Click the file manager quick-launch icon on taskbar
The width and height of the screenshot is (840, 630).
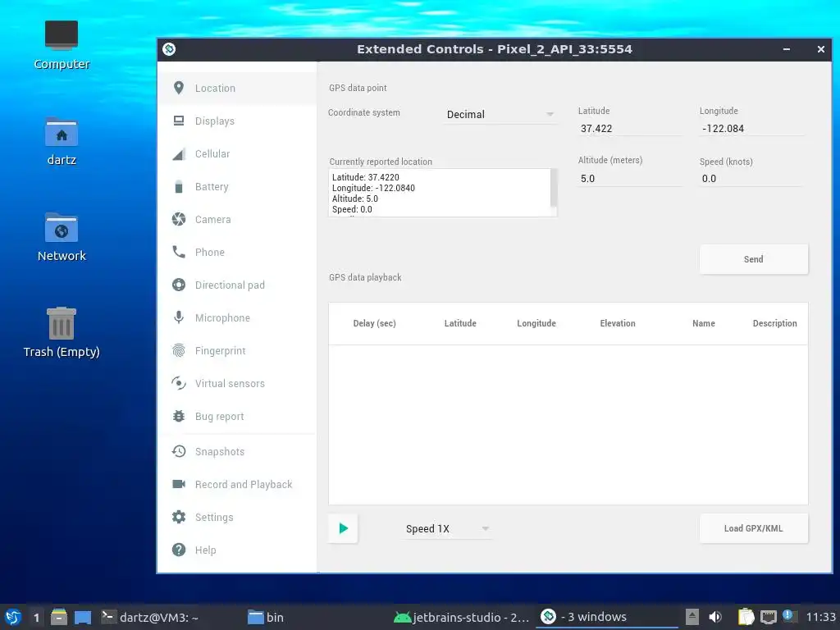click(x=59, y=617)
